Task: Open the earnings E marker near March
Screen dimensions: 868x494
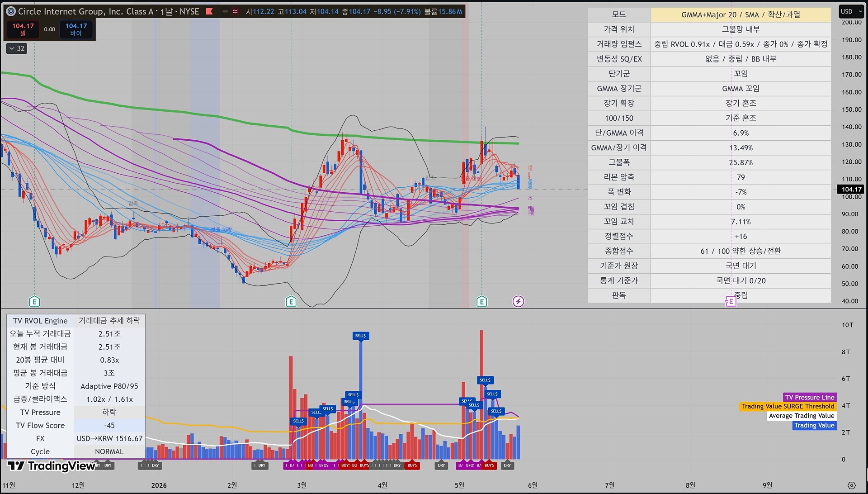Action: [291, 301]
